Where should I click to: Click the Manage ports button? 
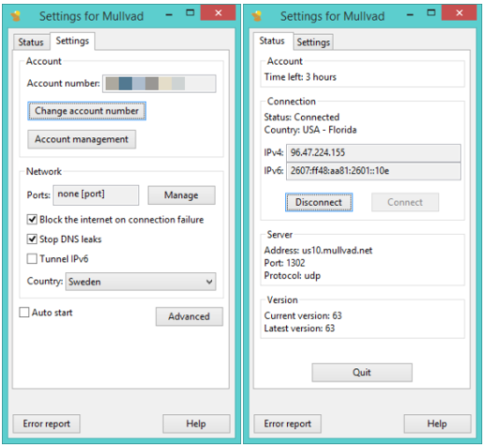point(181,195)
